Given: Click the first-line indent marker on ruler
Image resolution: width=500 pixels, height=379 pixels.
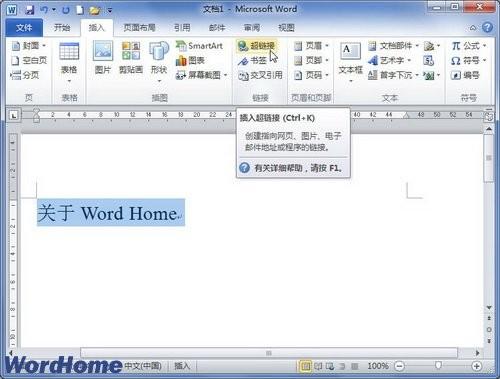Looking at the screenshot, I should tap(36, 111).
